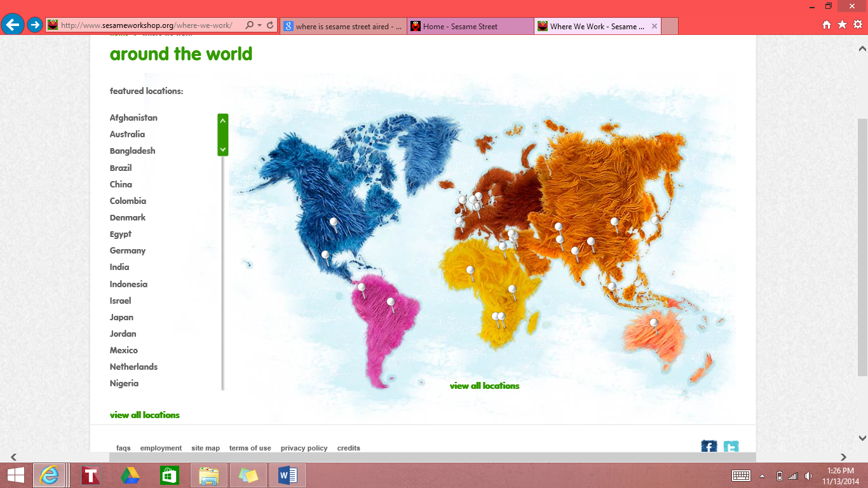Viewport: 868px width, 488px height.
Task: Open a new browser tab
Action: 670,26
